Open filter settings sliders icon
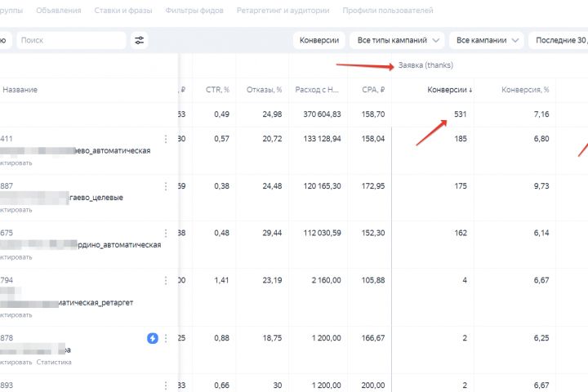Viewport: 588px width, 392px height. pos(140,40)
